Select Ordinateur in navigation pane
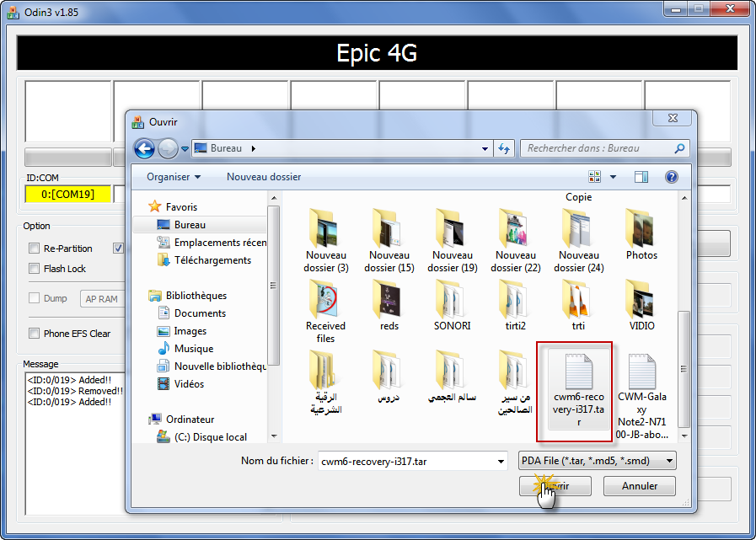756x540 pixels. coord(181,420)
